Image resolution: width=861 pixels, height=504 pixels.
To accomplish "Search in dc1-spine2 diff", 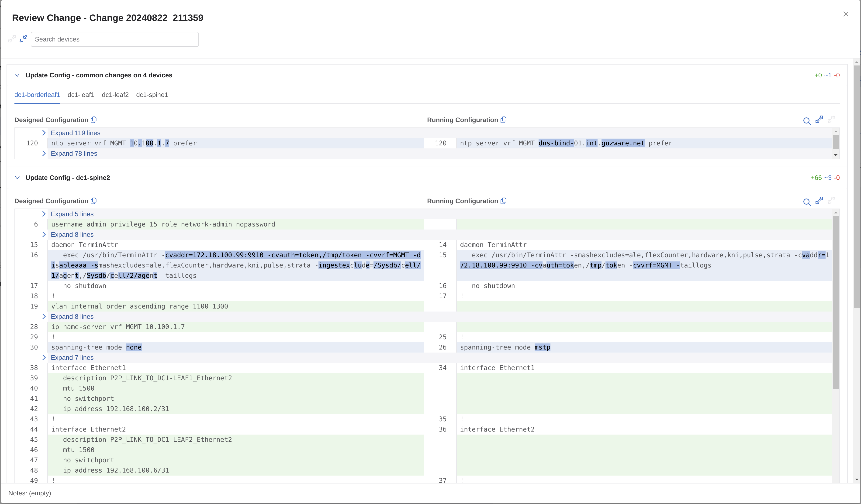I will tap(807, 202).
